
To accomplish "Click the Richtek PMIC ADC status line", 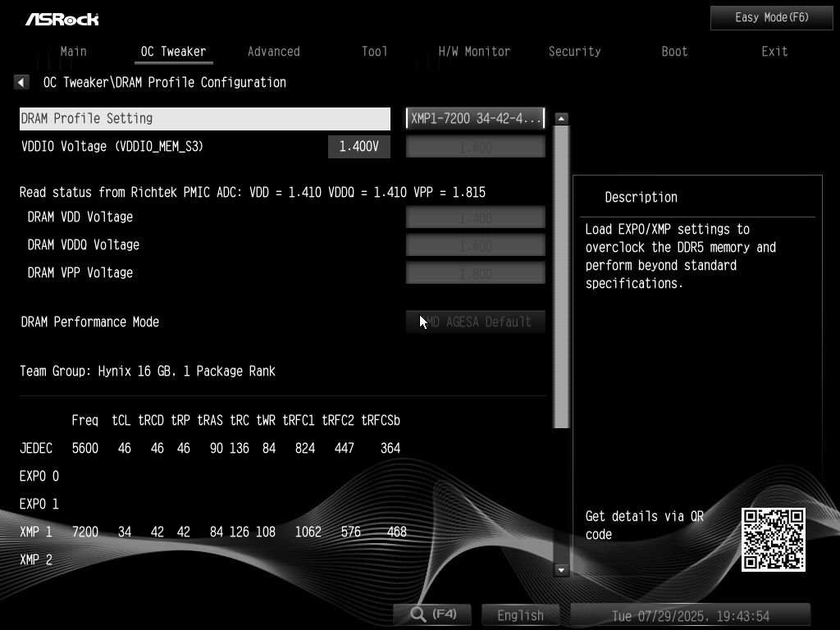I will (253, 192).
